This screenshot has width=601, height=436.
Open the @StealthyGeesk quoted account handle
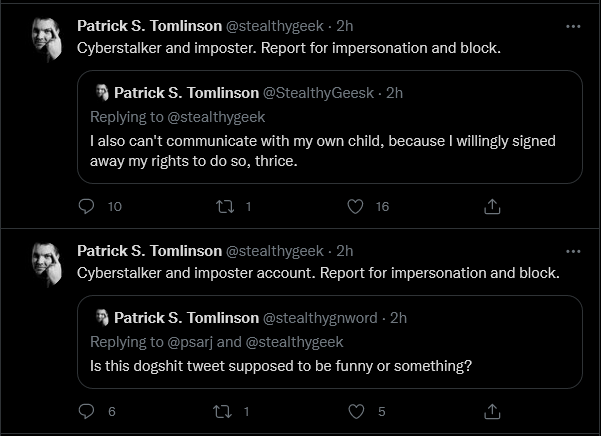[318, 93]
